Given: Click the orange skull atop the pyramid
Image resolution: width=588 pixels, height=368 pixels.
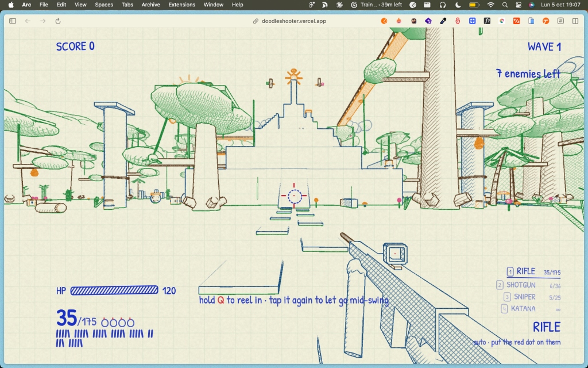Looking at the screenshot, I should 293,76.
